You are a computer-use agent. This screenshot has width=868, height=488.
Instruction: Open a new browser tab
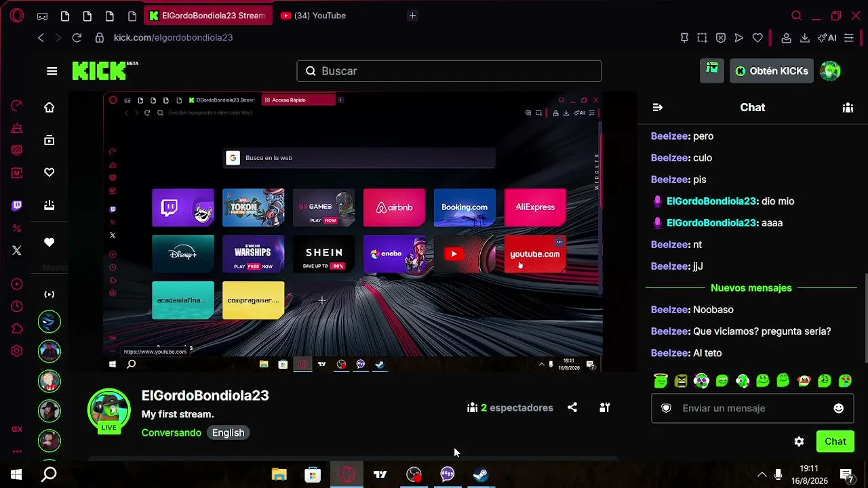412,16
